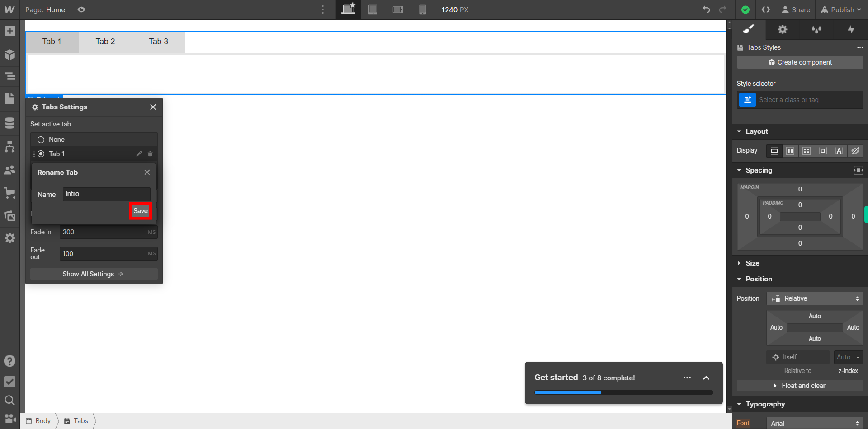Close the Tabs Settings panel
Image resolution: width=868 pixels, height=429 pixels.
tap(153, 107)
